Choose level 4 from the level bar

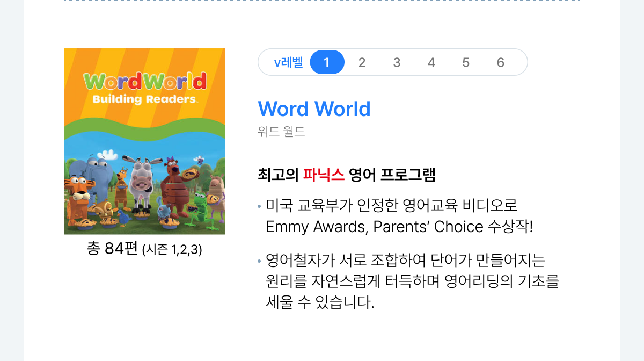[x=431, y=62]
